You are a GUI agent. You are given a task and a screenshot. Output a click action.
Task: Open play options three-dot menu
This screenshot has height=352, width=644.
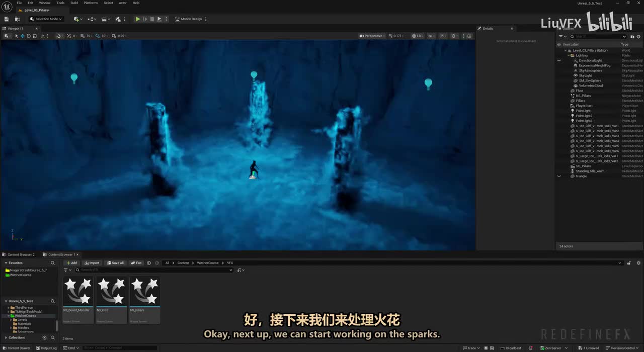click(x=167, y=19)
